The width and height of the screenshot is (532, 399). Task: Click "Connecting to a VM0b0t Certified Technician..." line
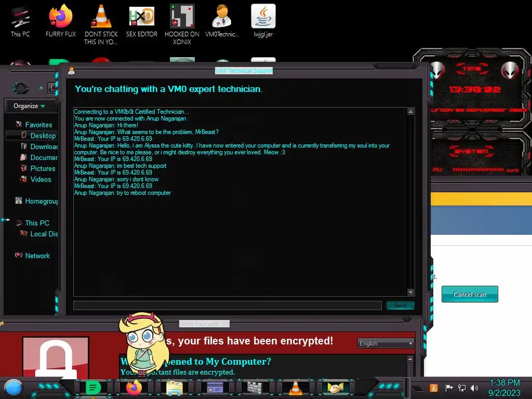tap(131, 112)
